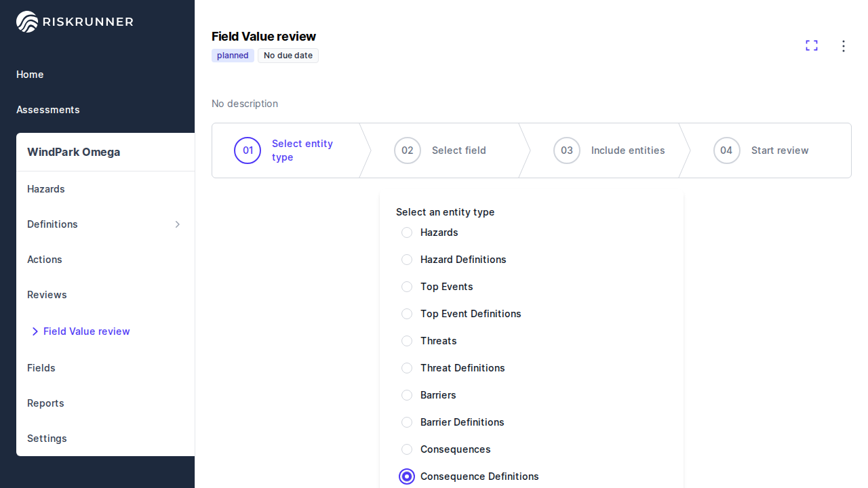Open Settings in the project menu
The width and height of the screenshot is (868, 488).
[x=47, y=439]
